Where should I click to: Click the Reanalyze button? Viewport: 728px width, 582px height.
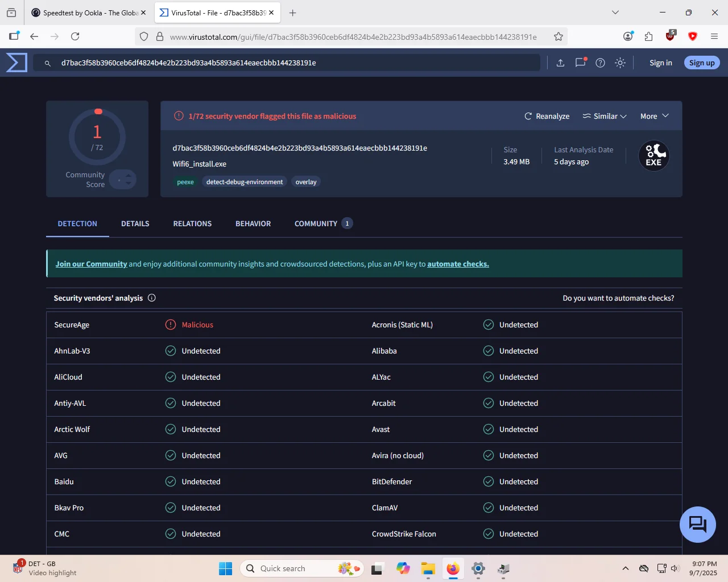[547, 116]
